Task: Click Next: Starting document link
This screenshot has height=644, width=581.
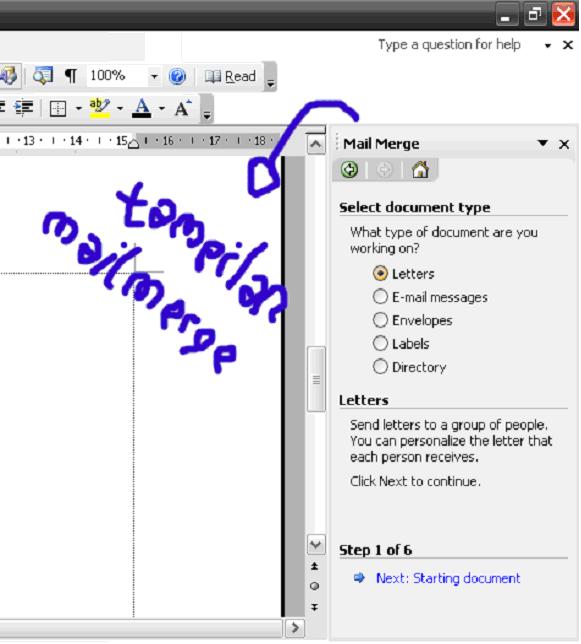Action: 448,578
